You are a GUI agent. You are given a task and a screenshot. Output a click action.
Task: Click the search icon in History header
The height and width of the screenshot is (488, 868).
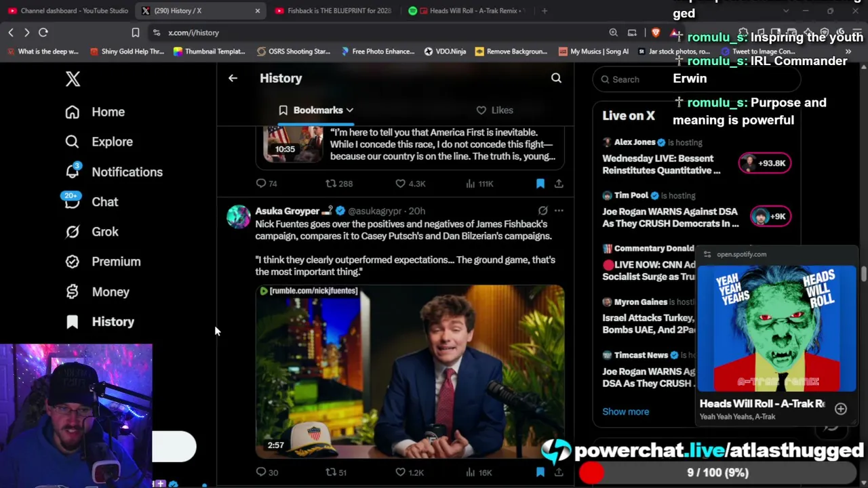coord(556,78)
